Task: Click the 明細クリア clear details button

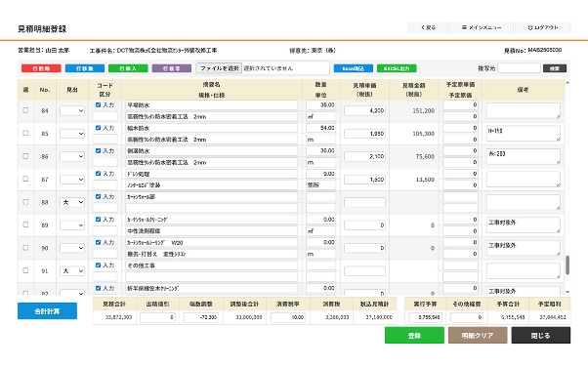Action: 478,335
